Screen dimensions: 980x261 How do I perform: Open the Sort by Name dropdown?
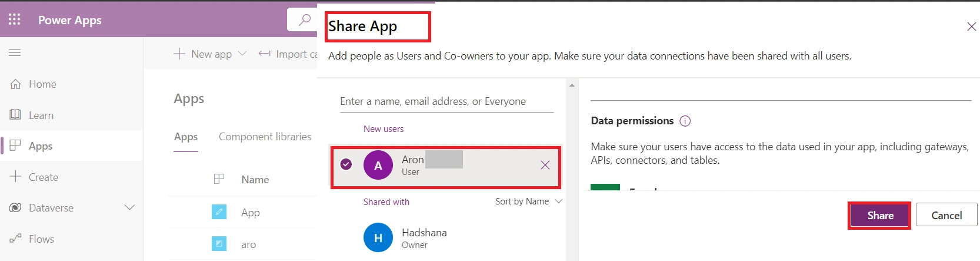click(x=529, y=201)
